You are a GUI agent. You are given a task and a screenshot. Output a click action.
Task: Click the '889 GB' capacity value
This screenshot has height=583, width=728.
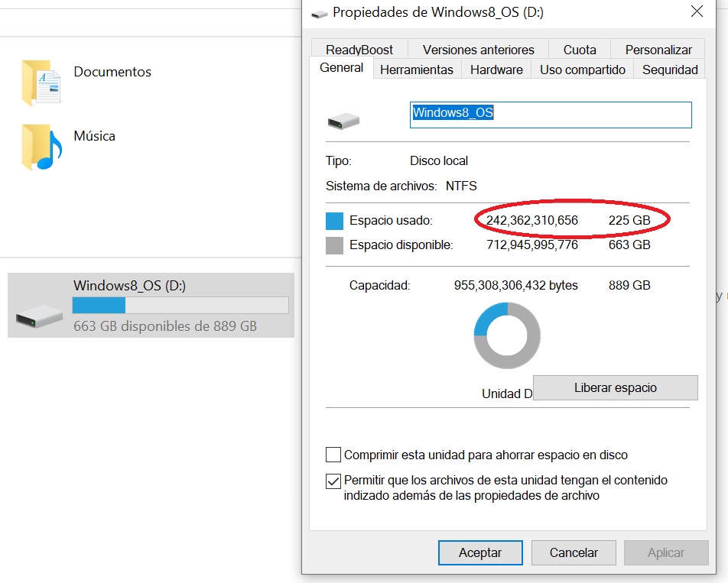pyautogui.click(x=629, y=285)
